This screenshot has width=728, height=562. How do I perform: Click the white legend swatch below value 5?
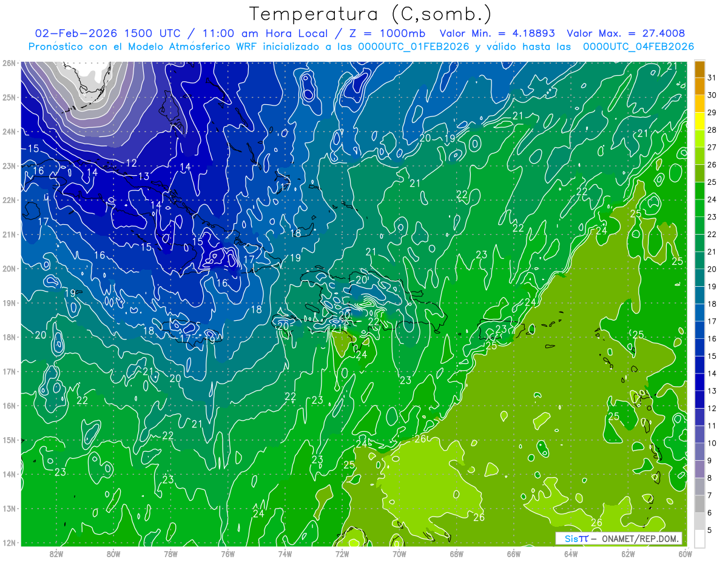tap(700, 538)
